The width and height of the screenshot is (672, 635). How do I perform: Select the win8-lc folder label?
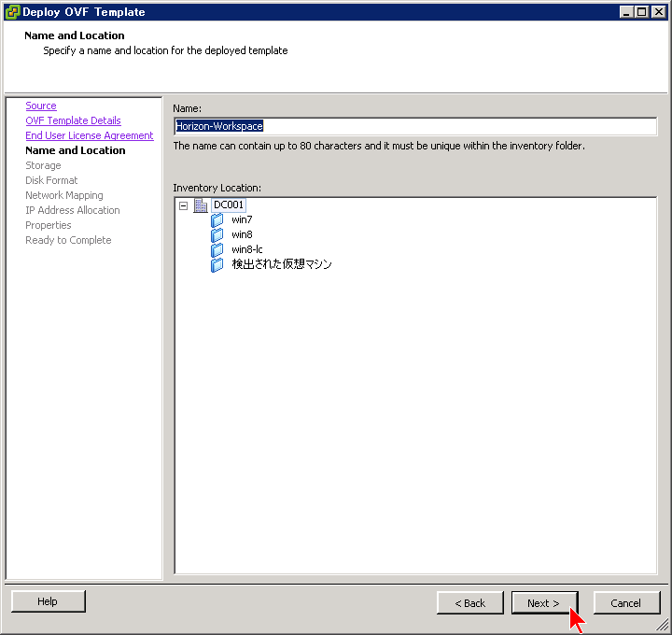tap(246, 249)
